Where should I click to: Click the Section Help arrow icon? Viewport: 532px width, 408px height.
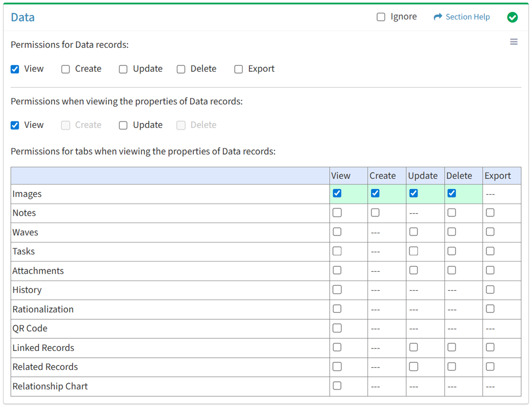(x=437, y=17)
